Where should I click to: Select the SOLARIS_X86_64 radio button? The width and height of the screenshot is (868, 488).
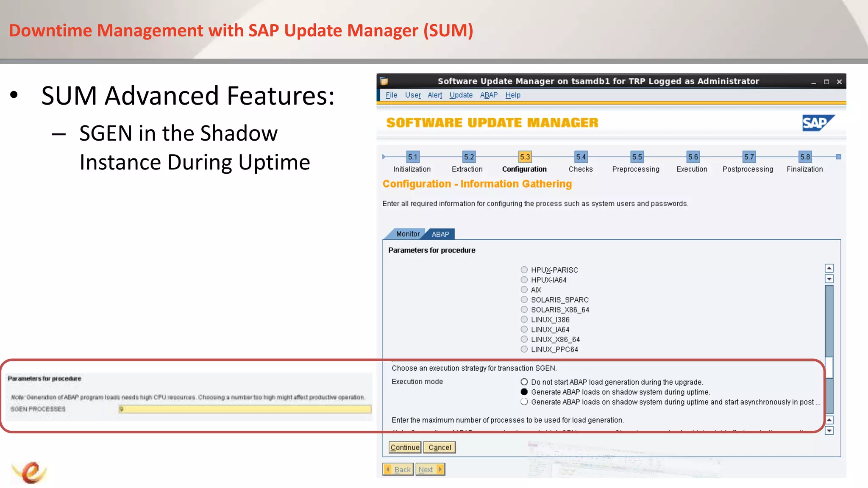pyautogui.click(x=524, y=310)
